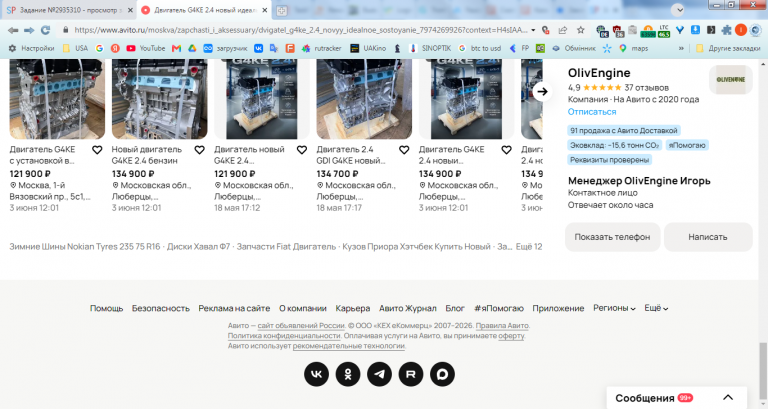The width and height of the screenshot is (768, 409).
Task: Favorite the Новый двигатель G4KE 2.4 бензин listing
Action: coord(199,150)
